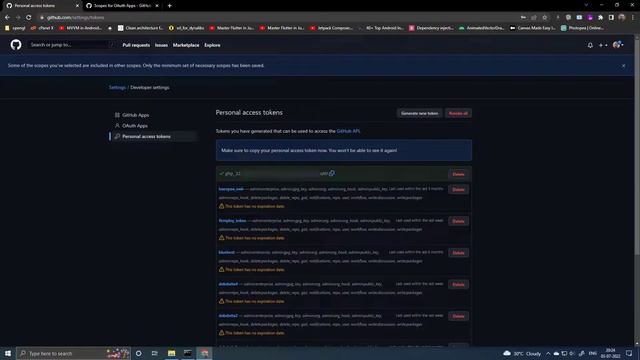Click the browser back arrow
Screen dimensions: 640x360
pyautogui.click(x=7, y=18)
